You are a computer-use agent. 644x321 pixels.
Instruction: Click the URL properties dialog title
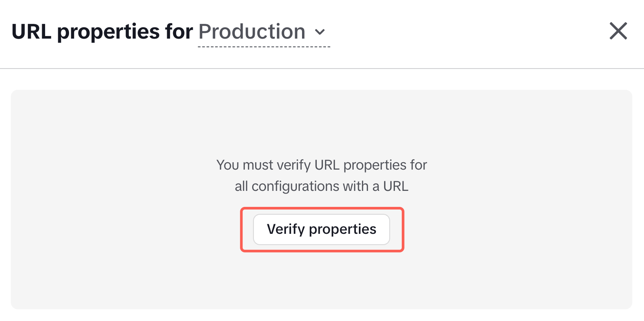[103, 31]
